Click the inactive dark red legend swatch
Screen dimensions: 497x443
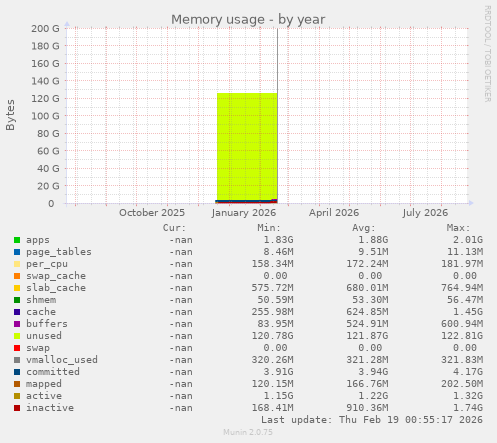point(17,408)
